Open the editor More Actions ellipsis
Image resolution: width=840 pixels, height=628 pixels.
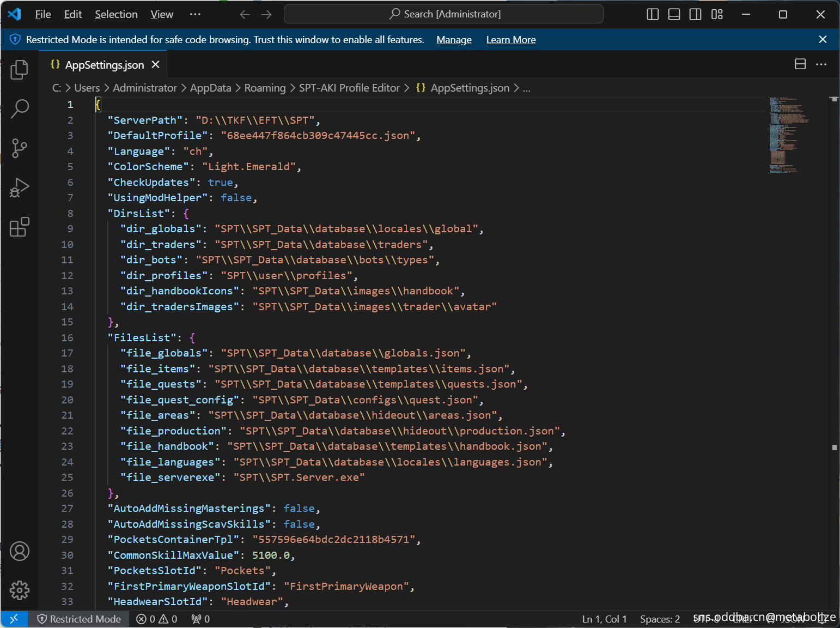pyautogui.click(x=821, y=64)
